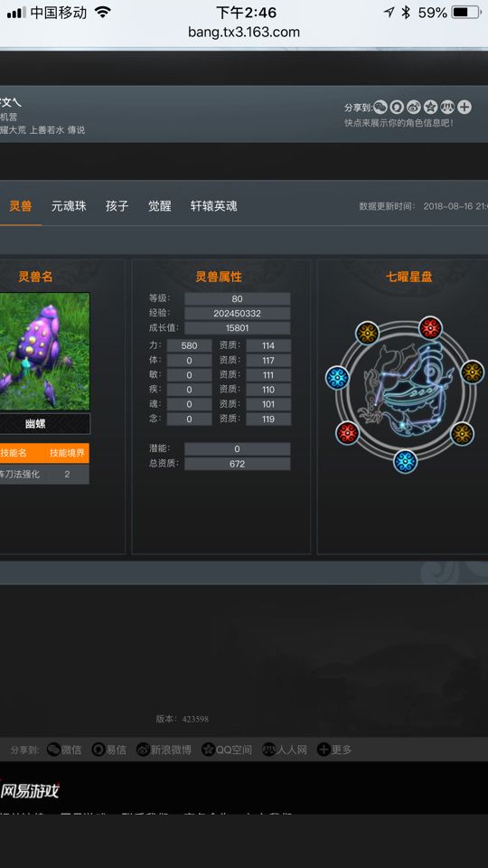
Task: Select the top-left gold star orb
Action: click(x=368, y=334)
